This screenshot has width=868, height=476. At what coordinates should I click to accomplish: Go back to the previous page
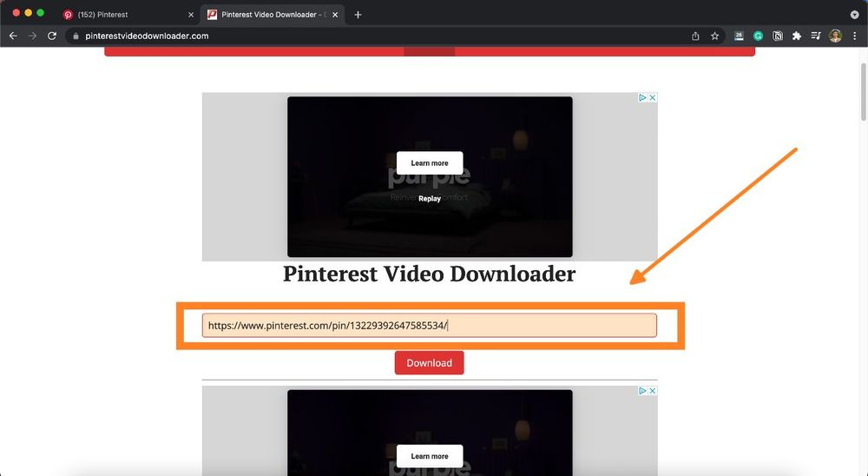[13, 36]
